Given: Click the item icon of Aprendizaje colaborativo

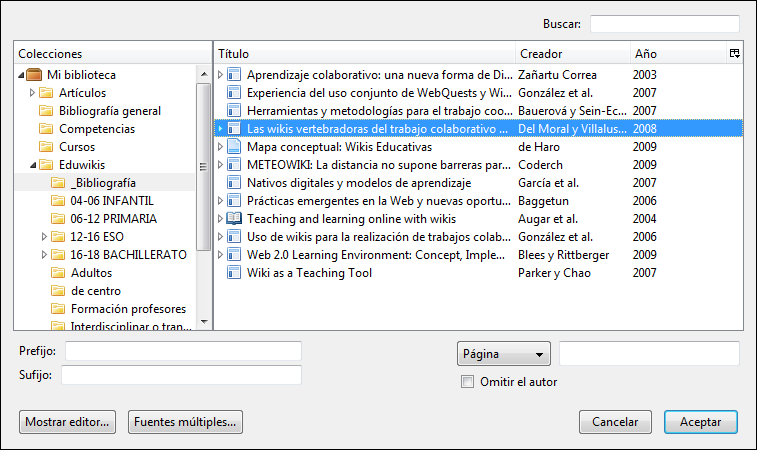Looking at the screenshot, I should [x=234, y=75].
